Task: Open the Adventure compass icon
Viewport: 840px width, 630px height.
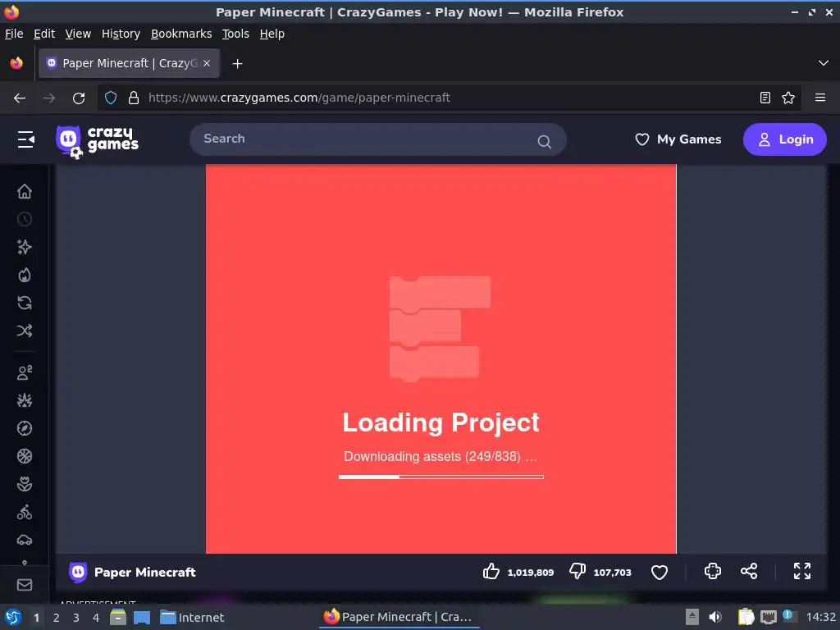Action: (25, 428)
